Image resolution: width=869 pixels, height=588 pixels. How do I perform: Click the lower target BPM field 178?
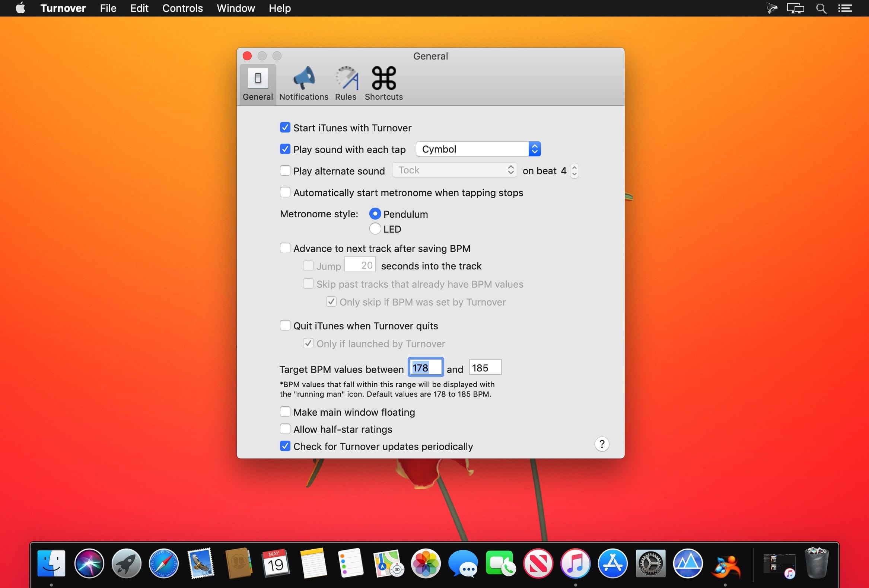pos(426,367)
